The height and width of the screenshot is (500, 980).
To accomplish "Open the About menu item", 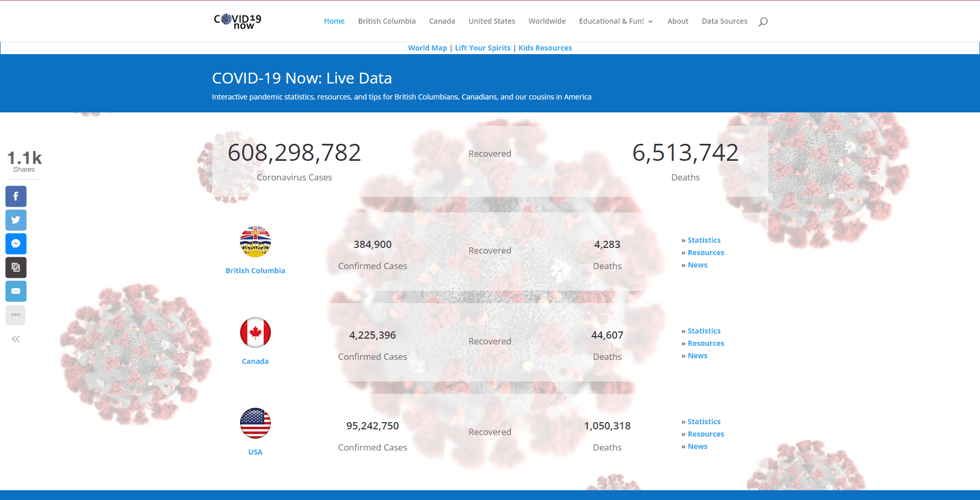I will (x=678, y=21).
